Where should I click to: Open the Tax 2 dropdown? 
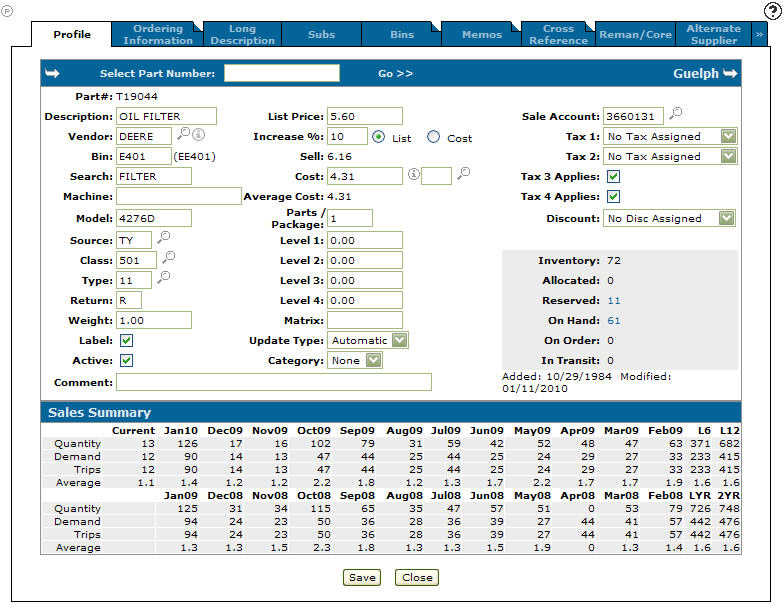[x=670, y=156]
